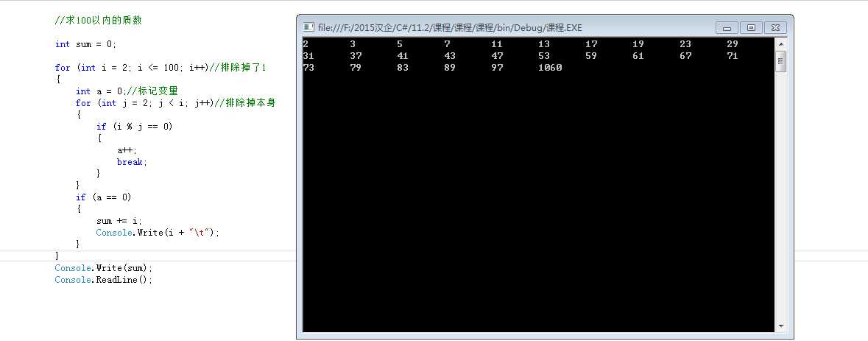Click the number 67 in console output

coord(685,56)
